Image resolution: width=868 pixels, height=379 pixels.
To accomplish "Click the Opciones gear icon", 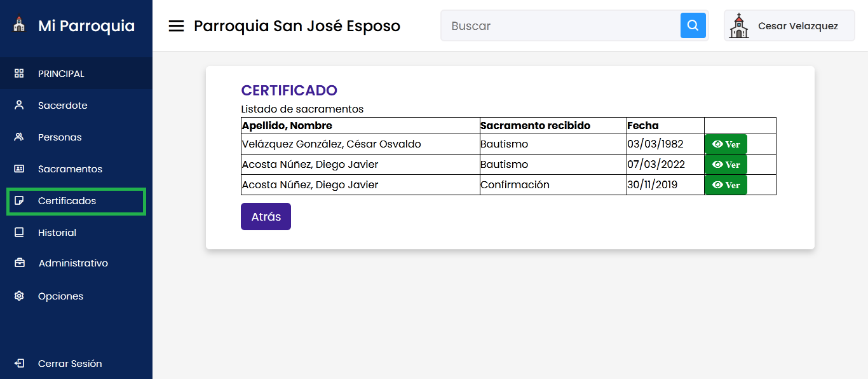I will [x=19, y=296].
